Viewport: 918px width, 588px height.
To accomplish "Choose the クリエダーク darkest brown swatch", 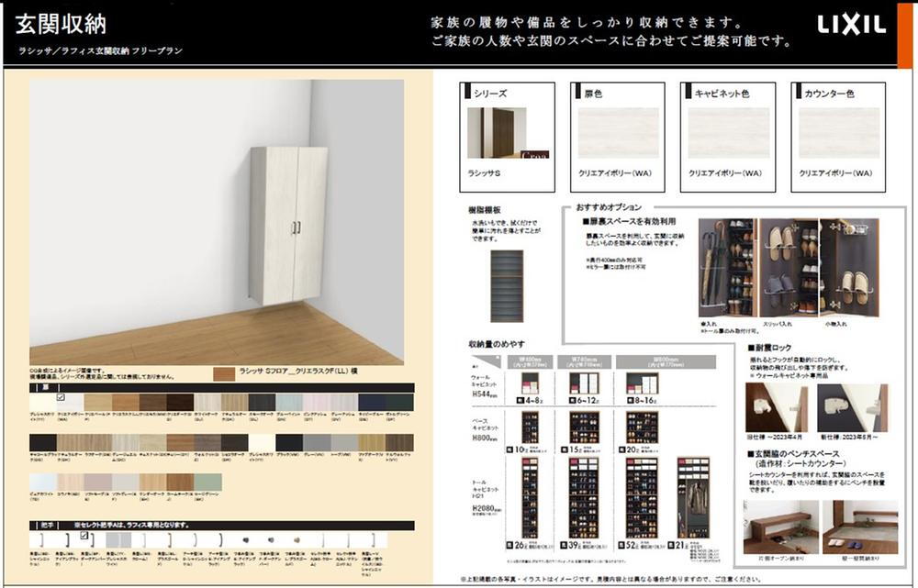I will (x=180, y=403).
